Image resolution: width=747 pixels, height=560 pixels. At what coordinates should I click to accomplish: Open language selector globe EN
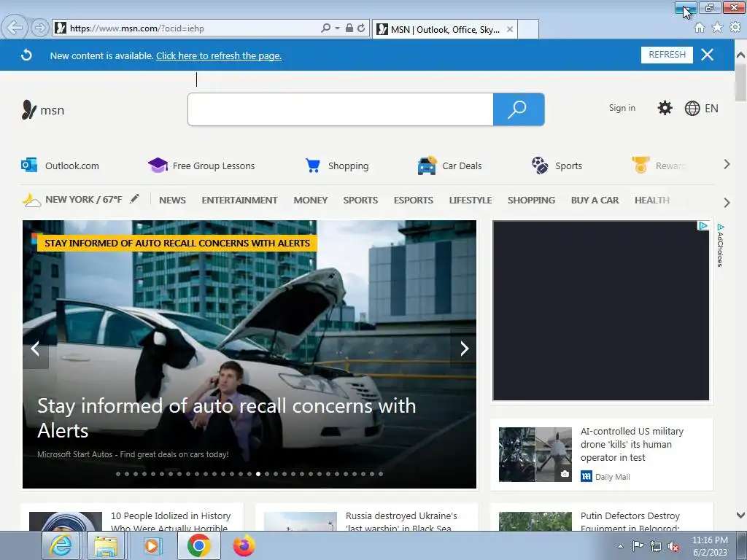click(x=701, y=109)
